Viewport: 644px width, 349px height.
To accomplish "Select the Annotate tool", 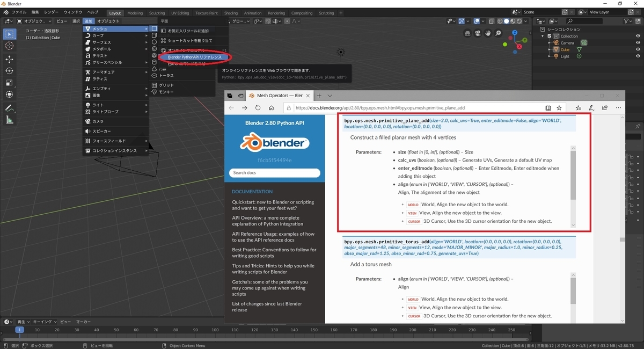I will click(10, 108).
